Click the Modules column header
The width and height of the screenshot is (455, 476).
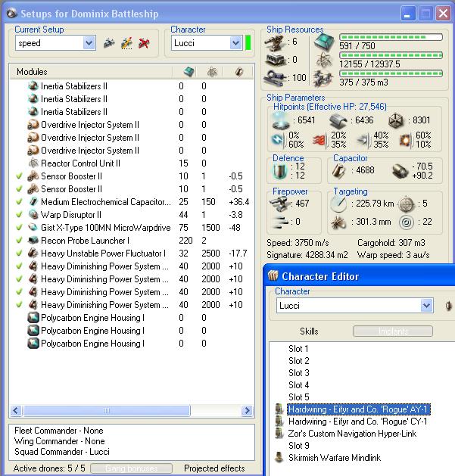pyautogui.click(x=91, y=72)
